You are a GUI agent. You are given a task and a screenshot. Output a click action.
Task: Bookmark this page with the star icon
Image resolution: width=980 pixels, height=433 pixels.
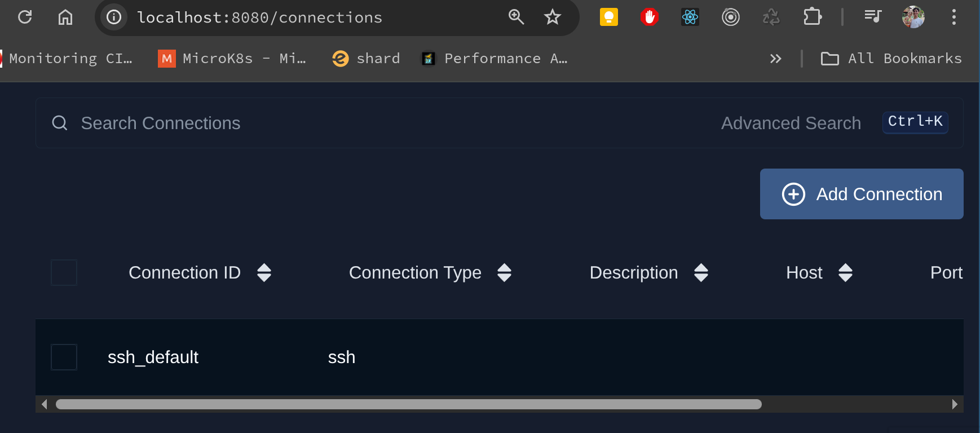[553, 17]
